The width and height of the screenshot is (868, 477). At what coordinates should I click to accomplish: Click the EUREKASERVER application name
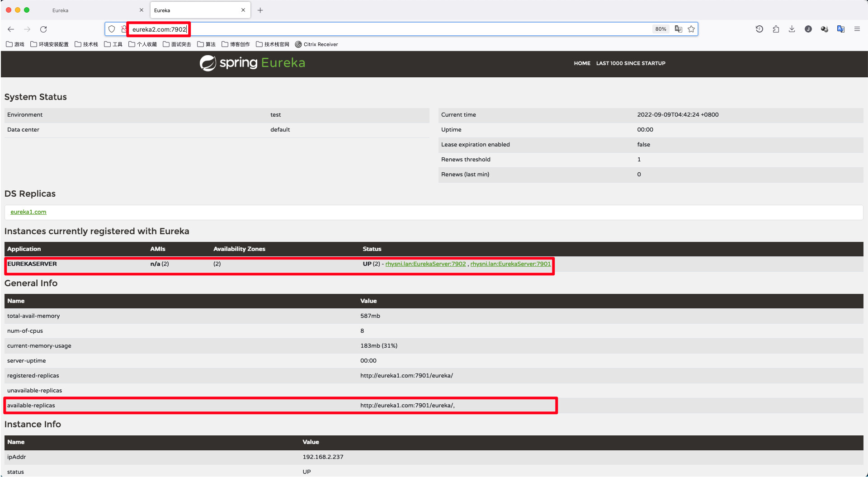(x=32, y=264)
